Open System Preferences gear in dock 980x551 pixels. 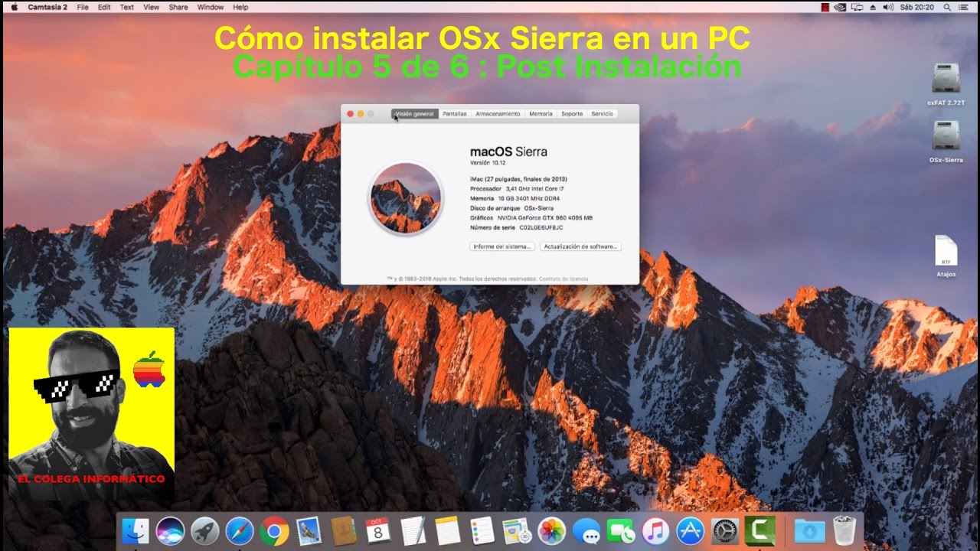coord(725,531)
